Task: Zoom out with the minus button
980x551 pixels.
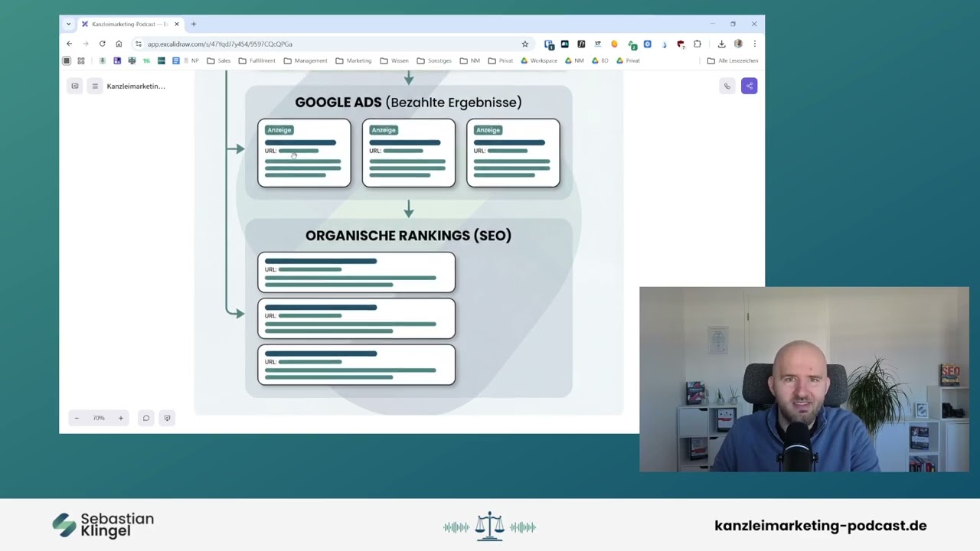Action: (77, 418)
